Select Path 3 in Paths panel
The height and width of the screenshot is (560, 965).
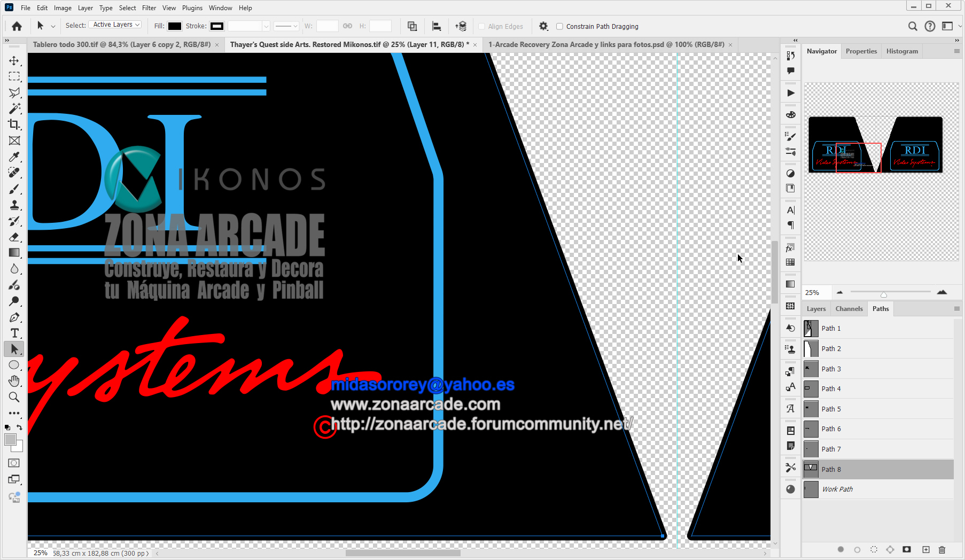tap(878, 369)
